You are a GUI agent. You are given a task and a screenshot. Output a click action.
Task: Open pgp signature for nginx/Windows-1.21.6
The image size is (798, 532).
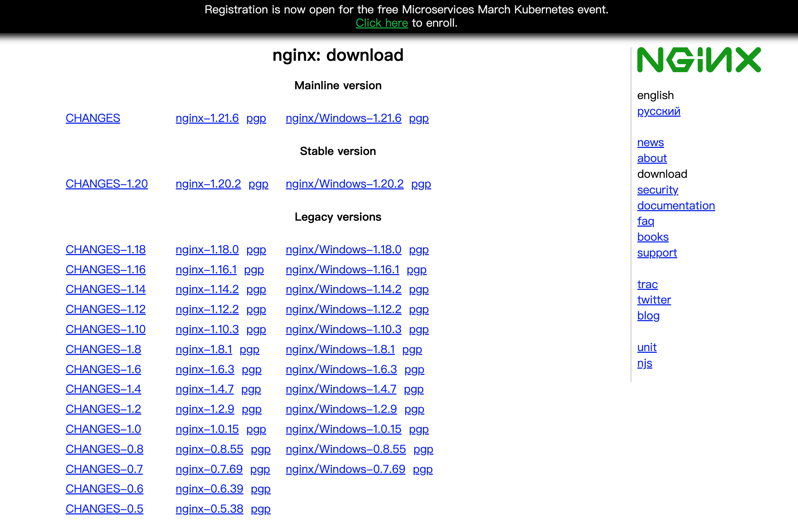point(419,119)
